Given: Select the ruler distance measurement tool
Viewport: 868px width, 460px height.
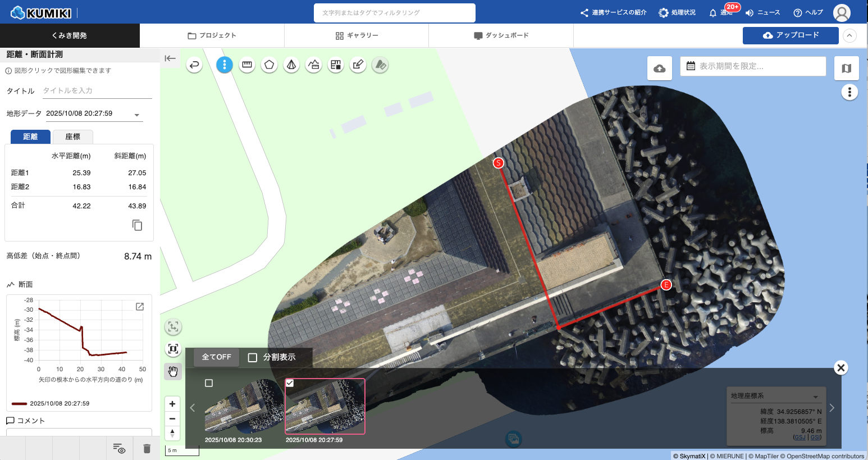Looking at the screenshot, I should click(x=246, y=65).
